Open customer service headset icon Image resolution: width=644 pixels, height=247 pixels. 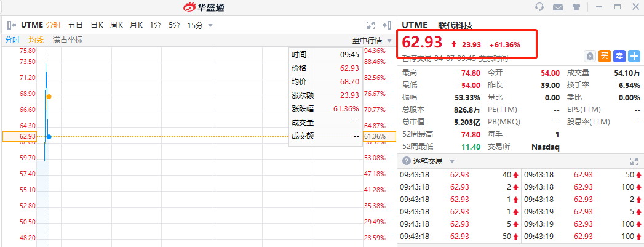click(x=539, y=7)
